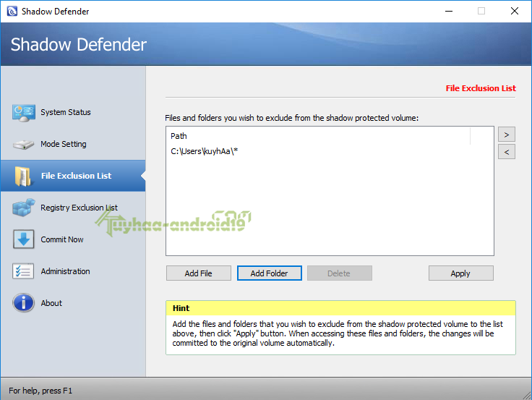Click the red File Exclusion List heading

[481, 88]
